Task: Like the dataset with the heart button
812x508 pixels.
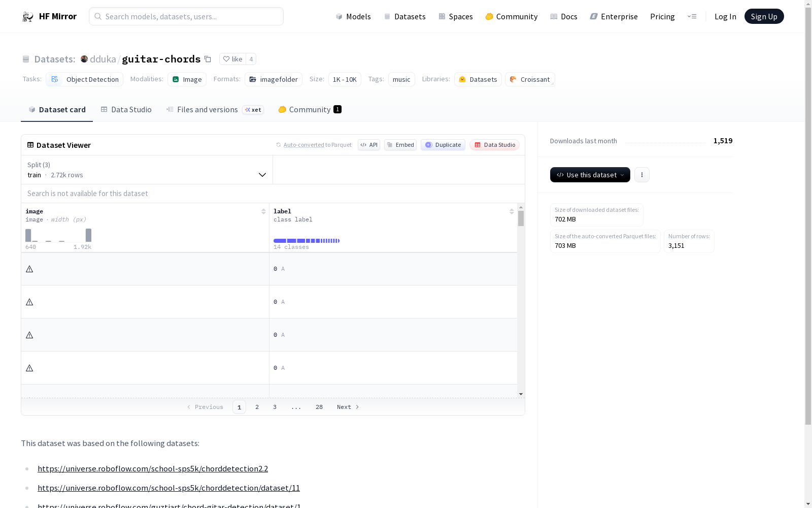Action: point(232,59)
